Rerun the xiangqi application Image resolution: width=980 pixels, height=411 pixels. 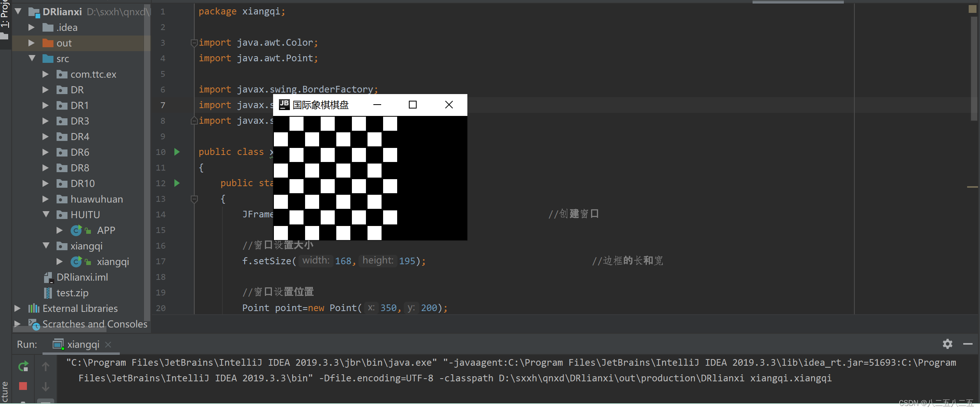coord(23,366)
